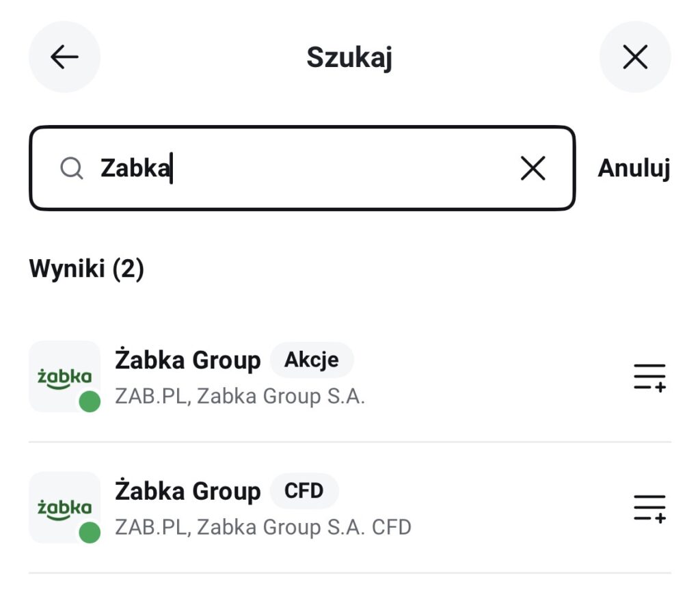This screenshot has width=700, height=614.
Task: Tap the Żabka logo of the Akcje result
Action: (x=64, y=375)
